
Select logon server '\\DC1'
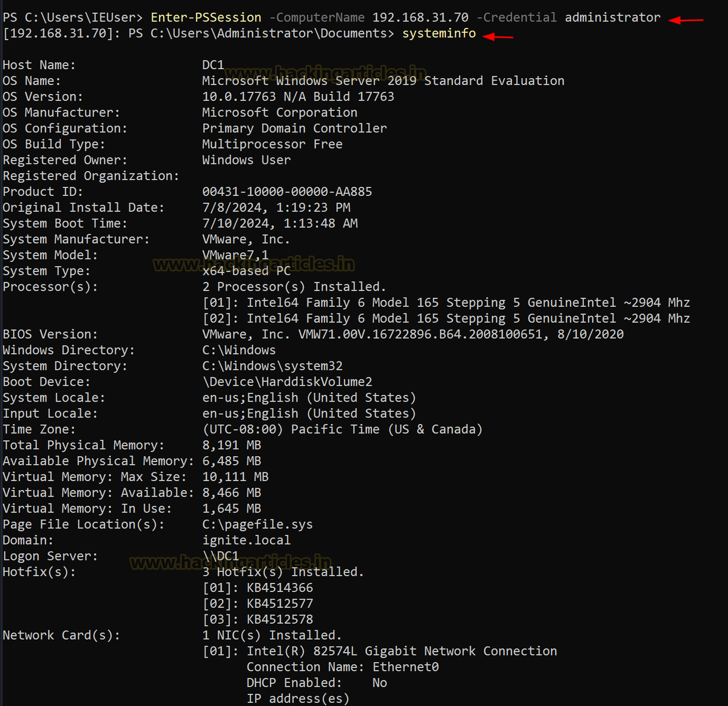tap(220, 556)
